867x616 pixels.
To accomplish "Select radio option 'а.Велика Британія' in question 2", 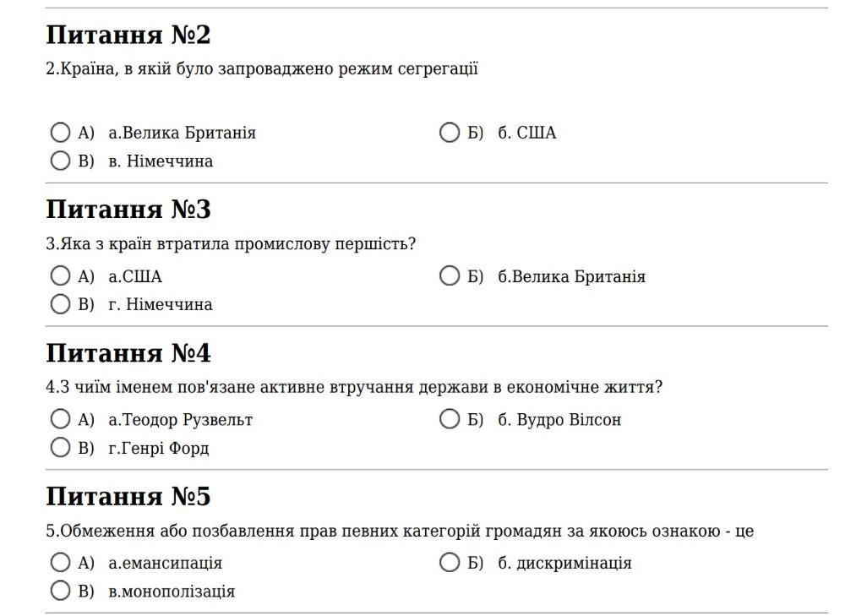I will tap(60, 133).
